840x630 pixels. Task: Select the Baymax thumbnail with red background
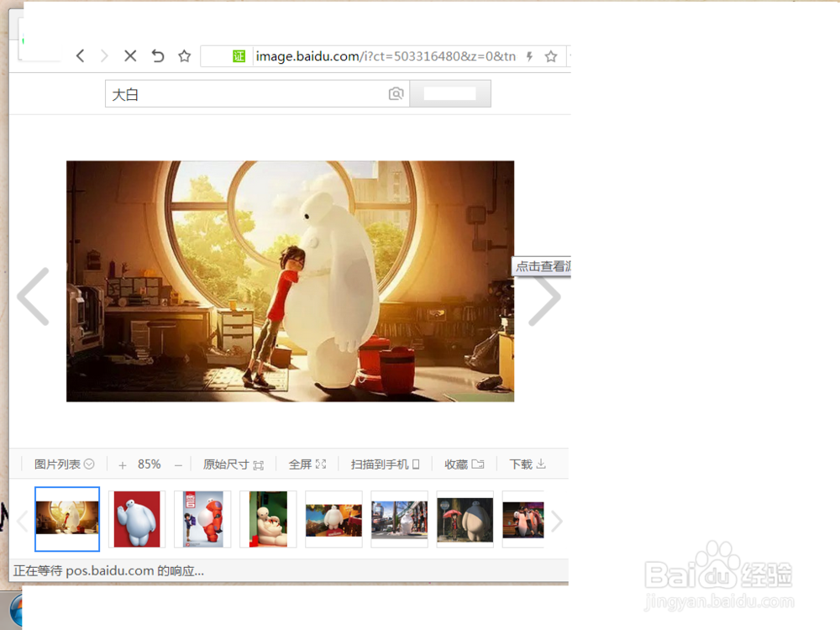[x=137, y=518]
